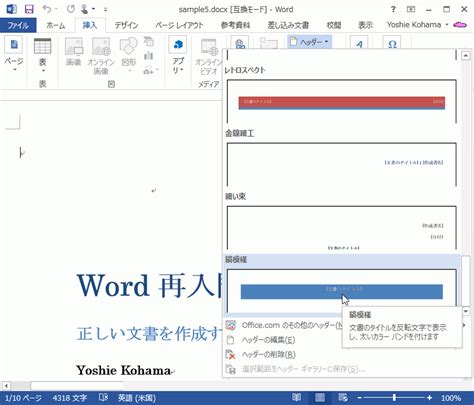474x405 pixels.
Task: Click the 画像 picture button
Action: 74,52
